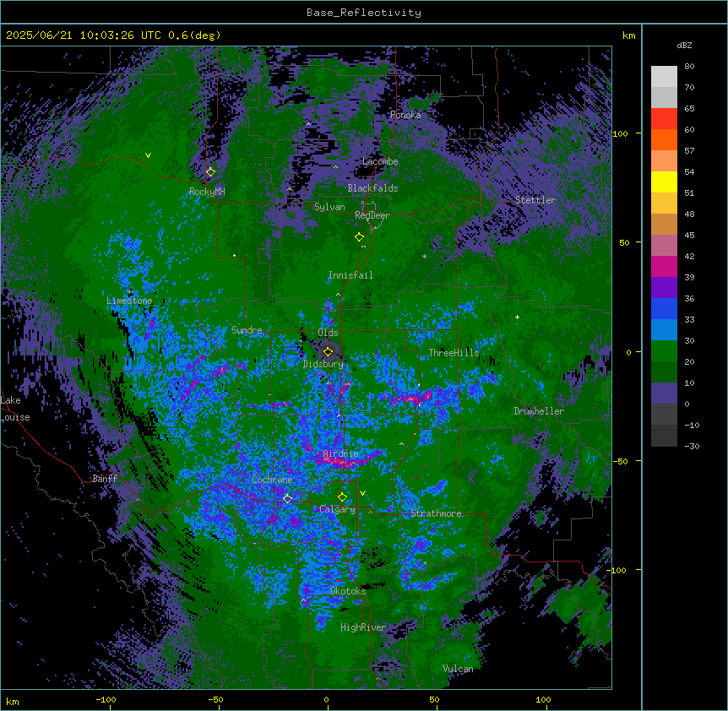
Task: Click the -50 tick on the right axis
Action: click(620, 461)
